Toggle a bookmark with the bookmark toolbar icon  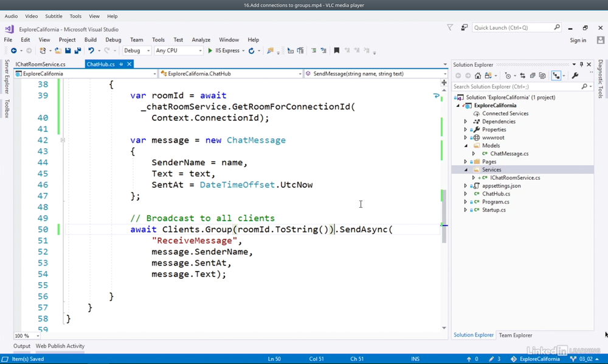pos(337,51)
